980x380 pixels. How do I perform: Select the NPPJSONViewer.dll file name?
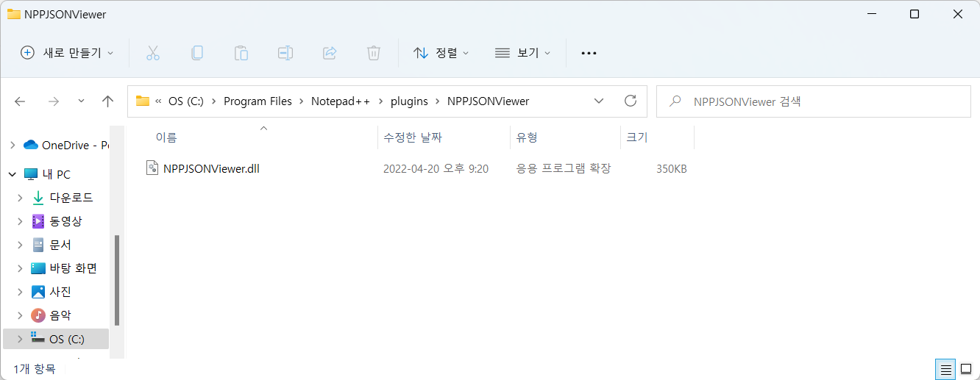(x=211, y=168)
